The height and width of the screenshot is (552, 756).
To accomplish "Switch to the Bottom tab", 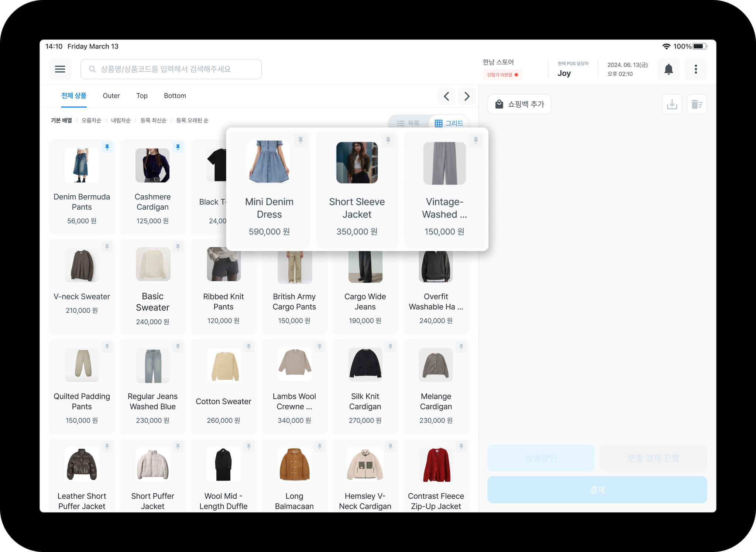I will pos(175,96).
